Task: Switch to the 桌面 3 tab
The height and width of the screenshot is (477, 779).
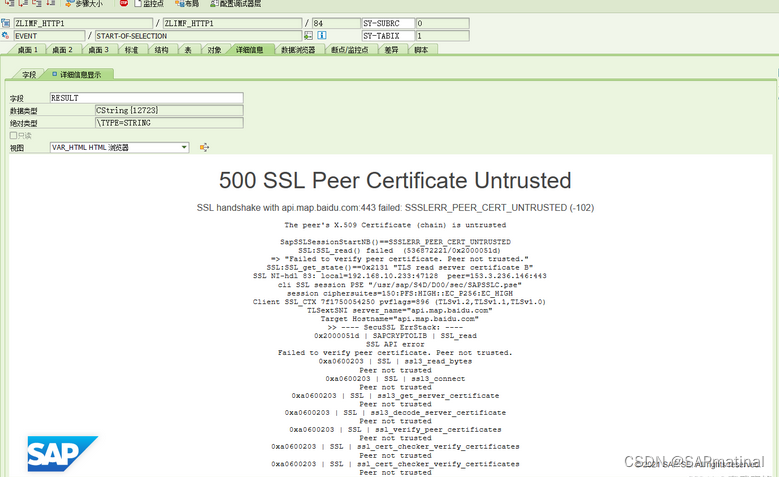Action: [98, 50]
